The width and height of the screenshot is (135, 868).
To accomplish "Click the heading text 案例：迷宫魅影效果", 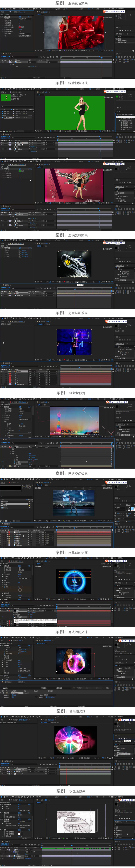I will 72,313.
